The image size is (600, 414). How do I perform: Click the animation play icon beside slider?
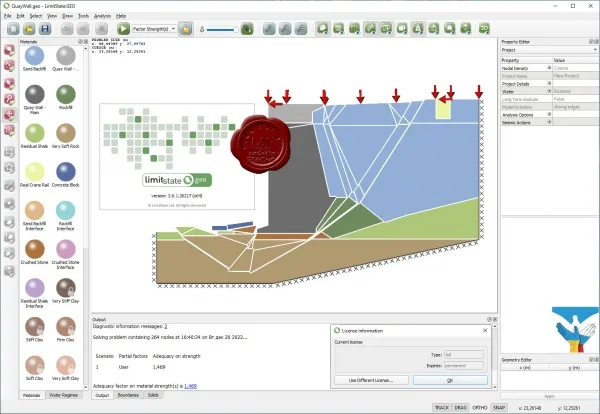[247, 29]
